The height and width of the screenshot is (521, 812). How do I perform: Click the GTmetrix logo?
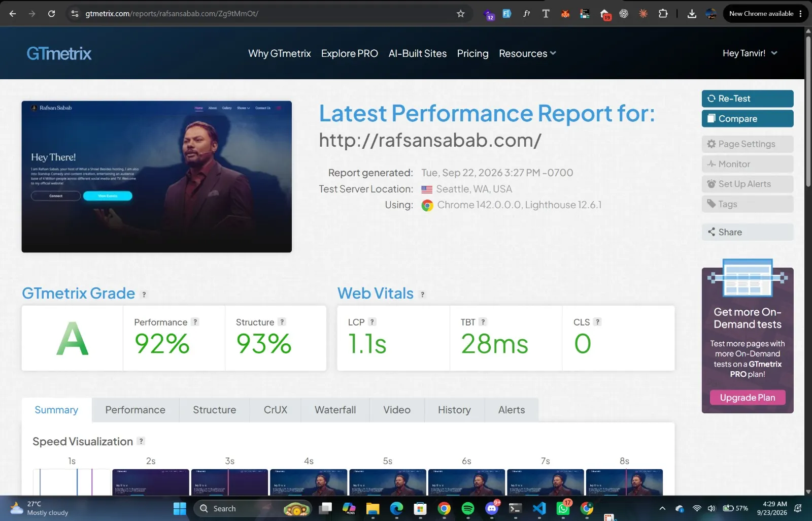(59, 53)
